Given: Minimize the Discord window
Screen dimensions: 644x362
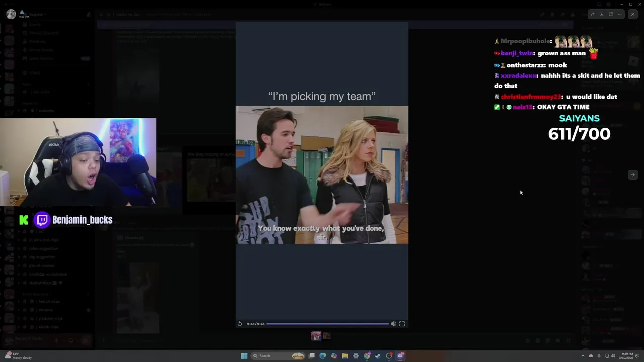Looking at the screenshot, I should pos(621,4).
